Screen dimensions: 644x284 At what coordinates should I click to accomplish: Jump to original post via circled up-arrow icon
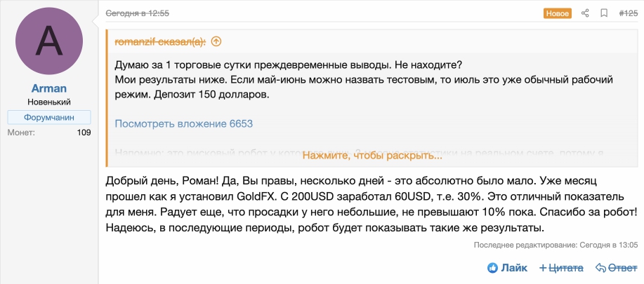[216, 41]
